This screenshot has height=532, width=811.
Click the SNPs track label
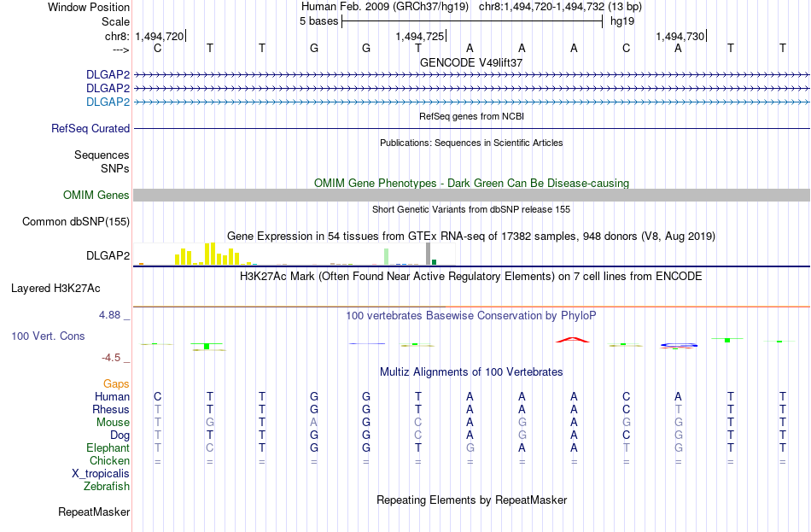[x=115, y=169]
